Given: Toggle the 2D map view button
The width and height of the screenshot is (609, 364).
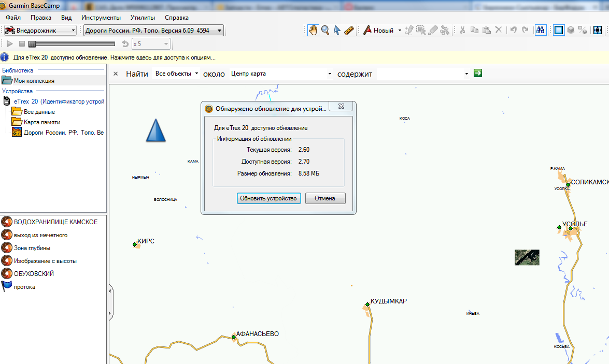Looking at the screenshot, I should 558,30.
